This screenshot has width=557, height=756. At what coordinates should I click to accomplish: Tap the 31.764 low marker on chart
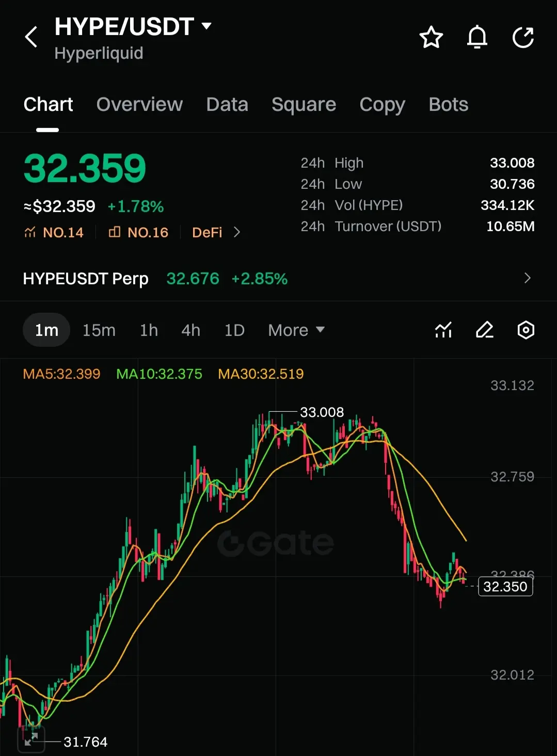85,742
